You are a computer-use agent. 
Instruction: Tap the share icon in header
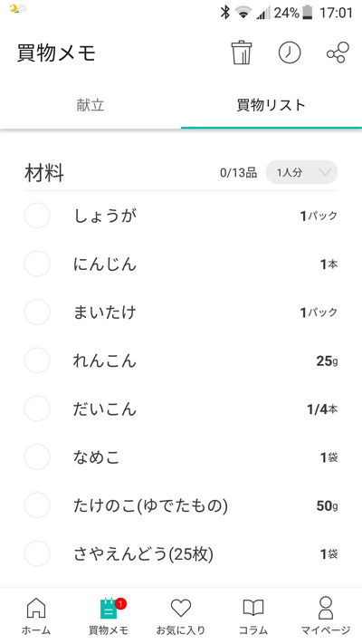point(338,53)
